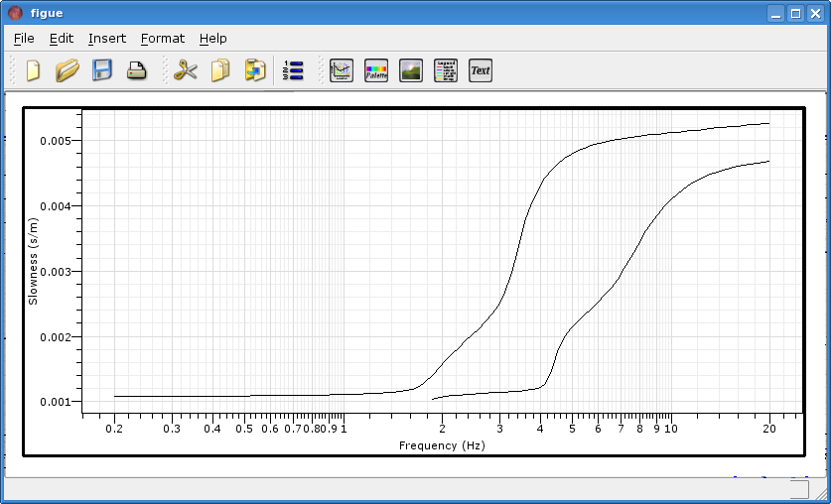
Task: Show the Help menu
Action: [212, 39]
